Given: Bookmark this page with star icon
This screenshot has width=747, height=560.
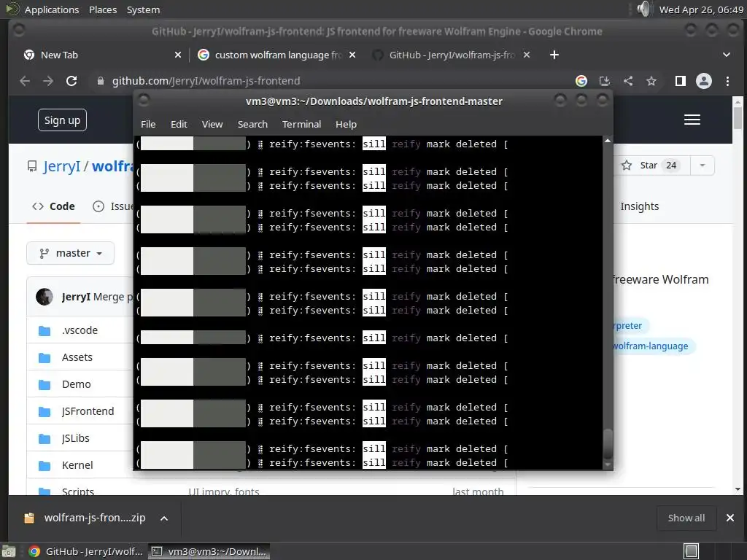Looking at the screenshot, I should point(651,81).
